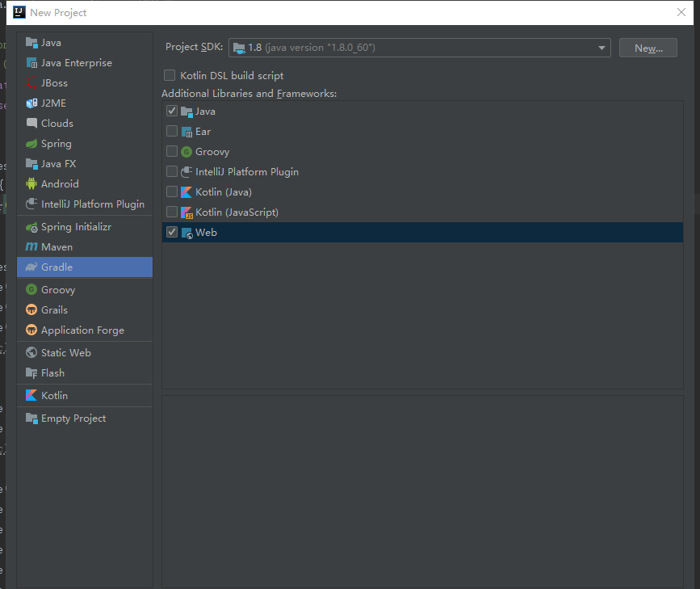Uncheck the Web framework checkbox

172,232
